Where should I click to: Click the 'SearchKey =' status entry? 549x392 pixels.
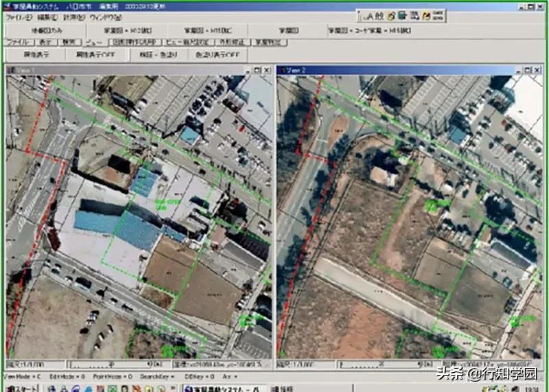click(157, 377)
